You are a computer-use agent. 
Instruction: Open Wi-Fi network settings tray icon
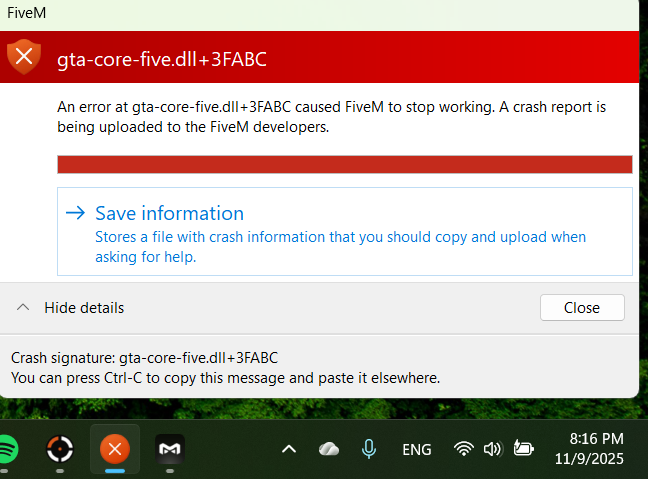(x=463, y=449)
